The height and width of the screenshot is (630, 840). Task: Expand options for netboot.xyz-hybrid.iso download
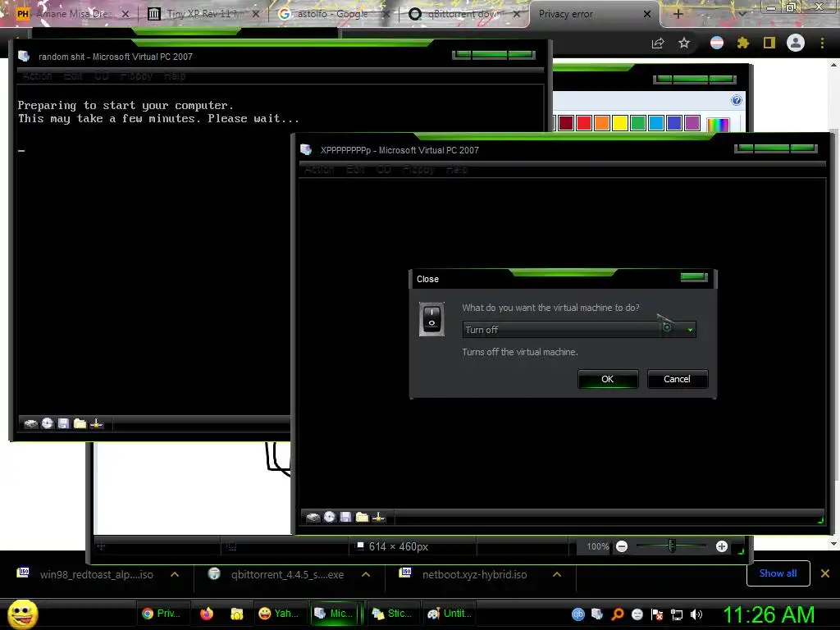point(557,574)
